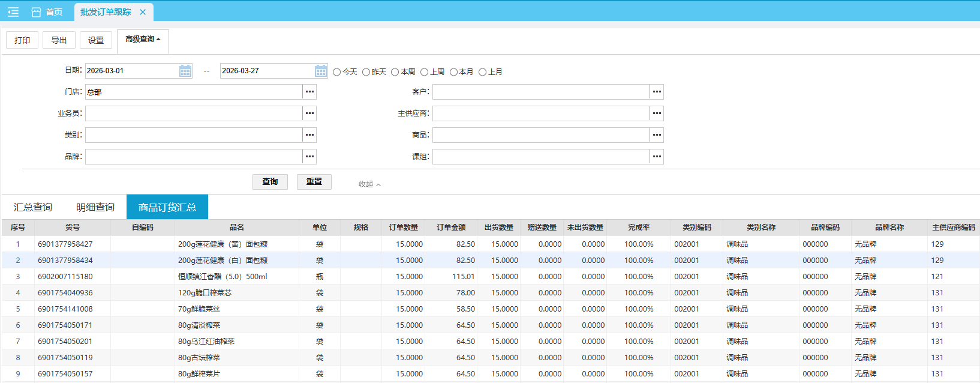Image resolution: width=980 pixels, height=383 pixels.
Task: Open 类别 category picker ellipsis button
Action: (309, 135)
